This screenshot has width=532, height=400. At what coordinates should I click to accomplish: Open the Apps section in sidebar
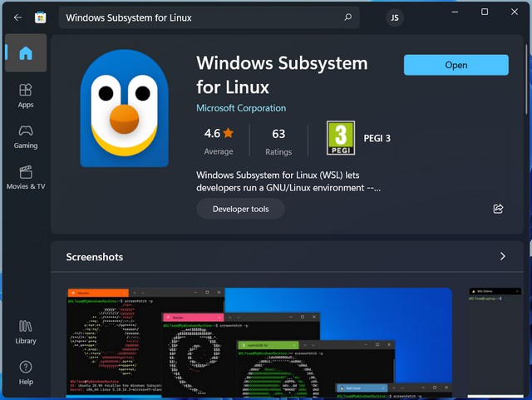[26, 95]
